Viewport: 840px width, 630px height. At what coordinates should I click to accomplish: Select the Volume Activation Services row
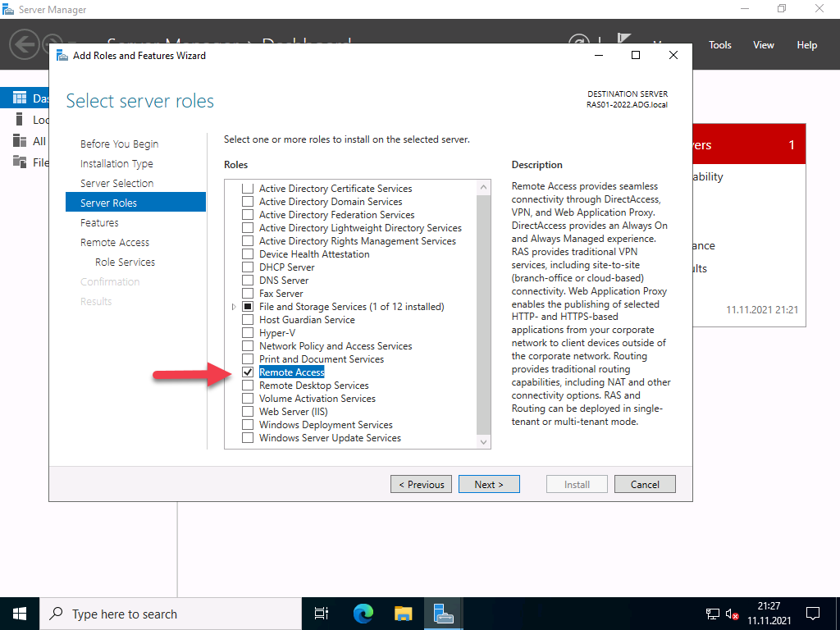tap(317, 398)
